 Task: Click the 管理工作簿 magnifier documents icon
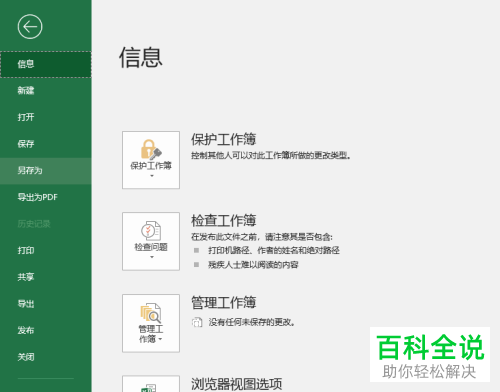tap(151, 313)
